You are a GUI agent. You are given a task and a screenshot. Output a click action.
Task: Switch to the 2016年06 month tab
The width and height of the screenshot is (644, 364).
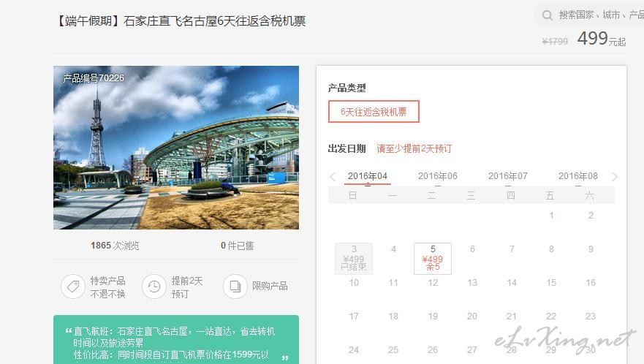point(437,176)
